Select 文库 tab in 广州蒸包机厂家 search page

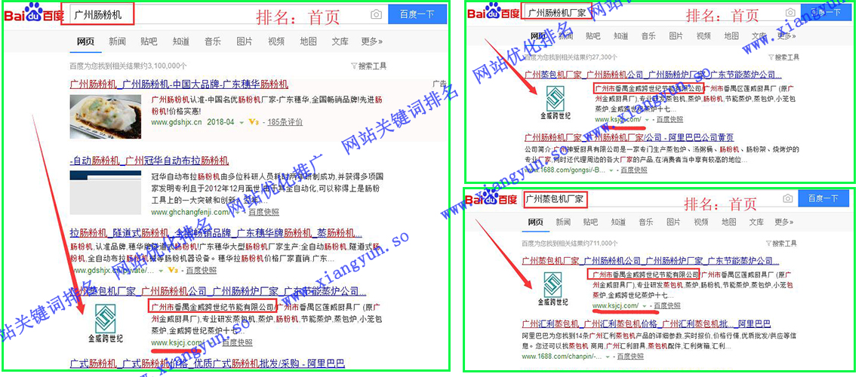(757, 222)
